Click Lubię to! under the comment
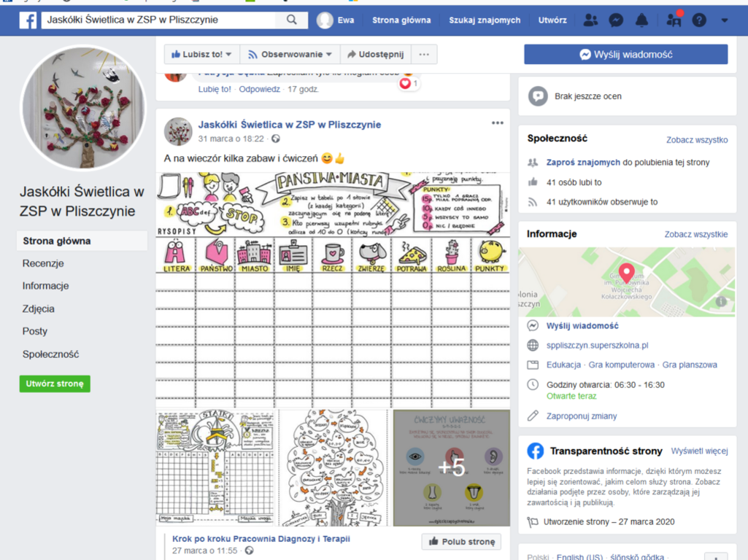 point(215,89)
